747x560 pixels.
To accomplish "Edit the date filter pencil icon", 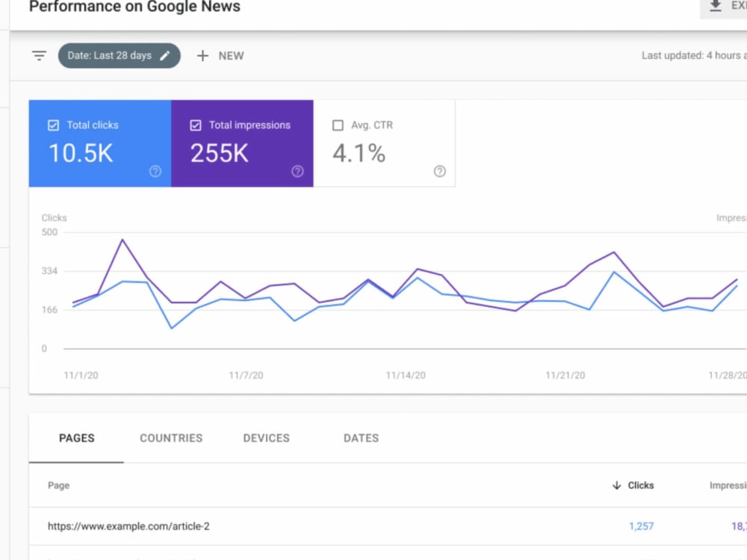I will point(165,56).
